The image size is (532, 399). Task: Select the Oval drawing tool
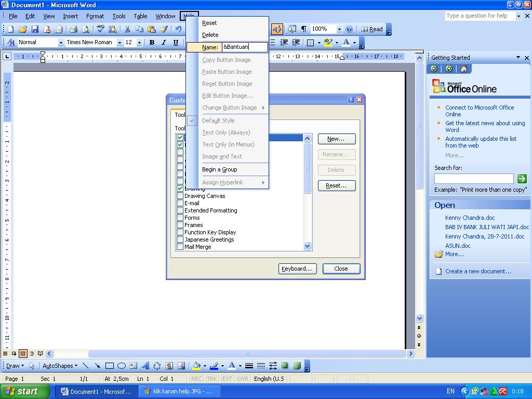pos(122,366)
